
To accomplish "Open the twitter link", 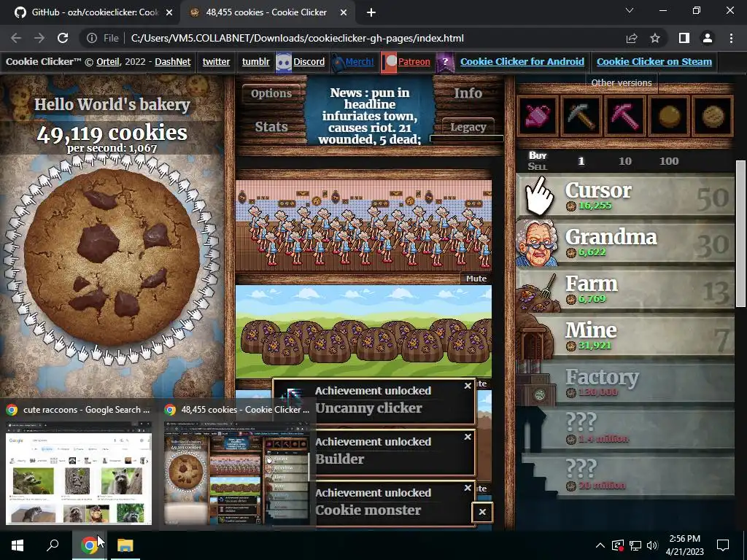I will click(216, 61).
